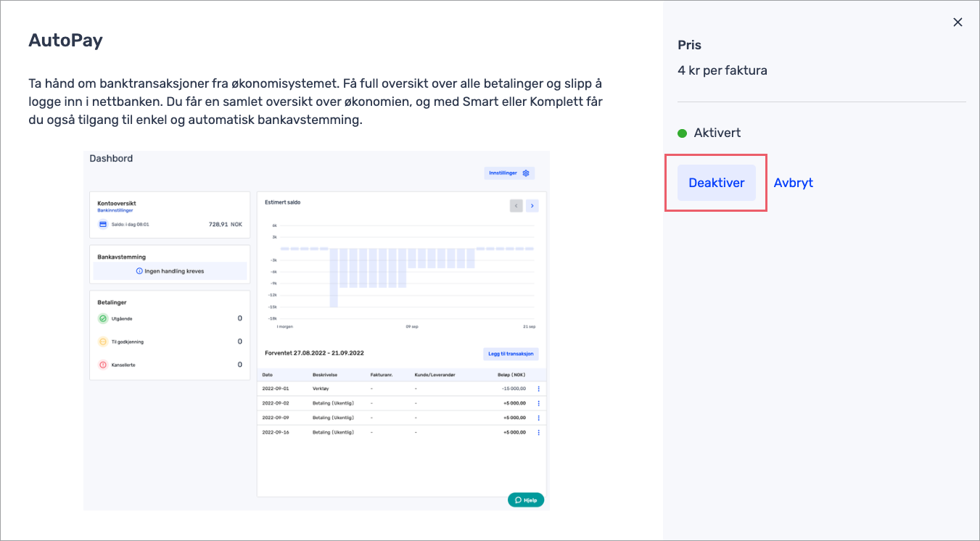980x541 pixels.
Task: Open the Bankinnstillinger link
Action: pos(115,210)
